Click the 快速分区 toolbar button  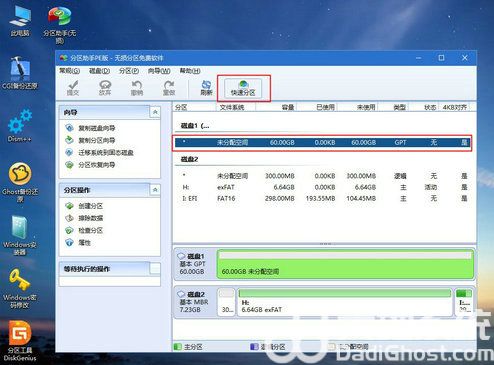coord(243,88)
